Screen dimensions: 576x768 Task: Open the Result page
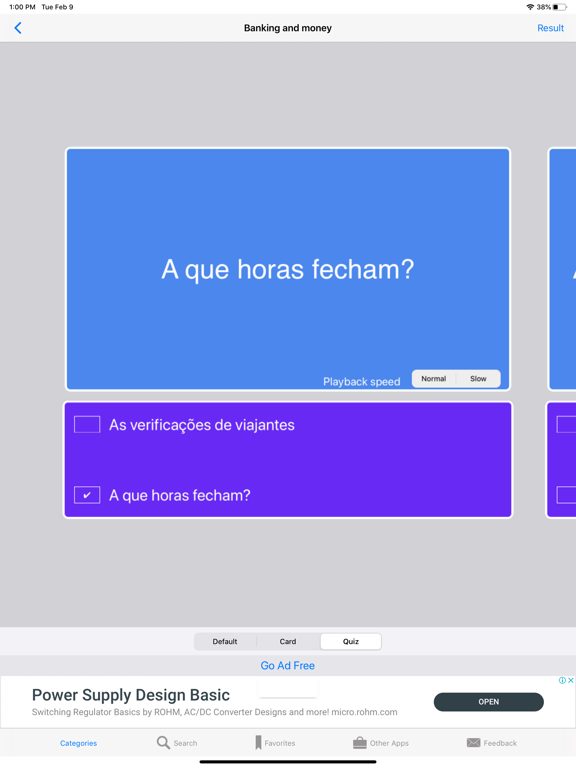coord(550,28)
